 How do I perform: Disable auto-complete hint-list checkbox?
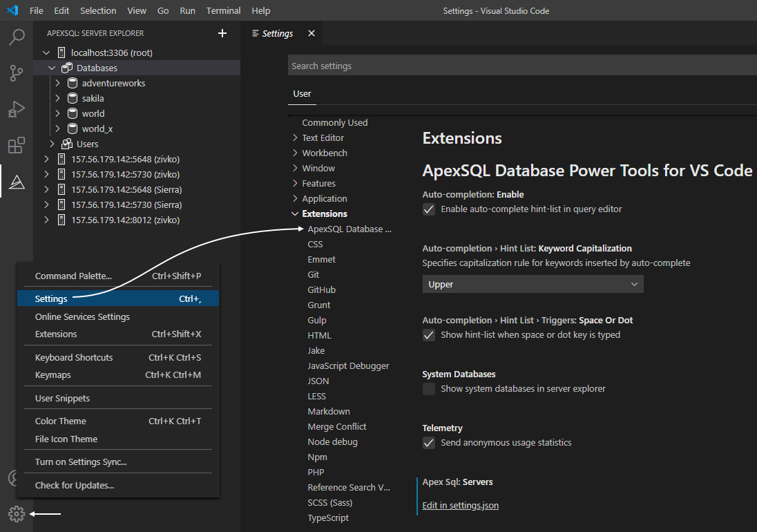(x=429, y=209)
